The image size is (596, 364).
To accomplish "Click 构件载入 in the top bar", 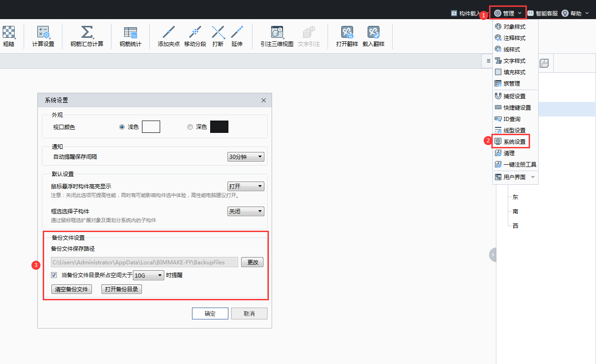I will [x=465, y=13].
